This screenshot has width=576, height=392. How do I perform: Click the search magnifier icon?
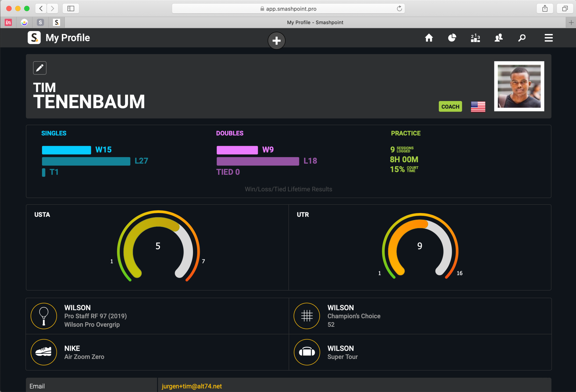(522, 38)
